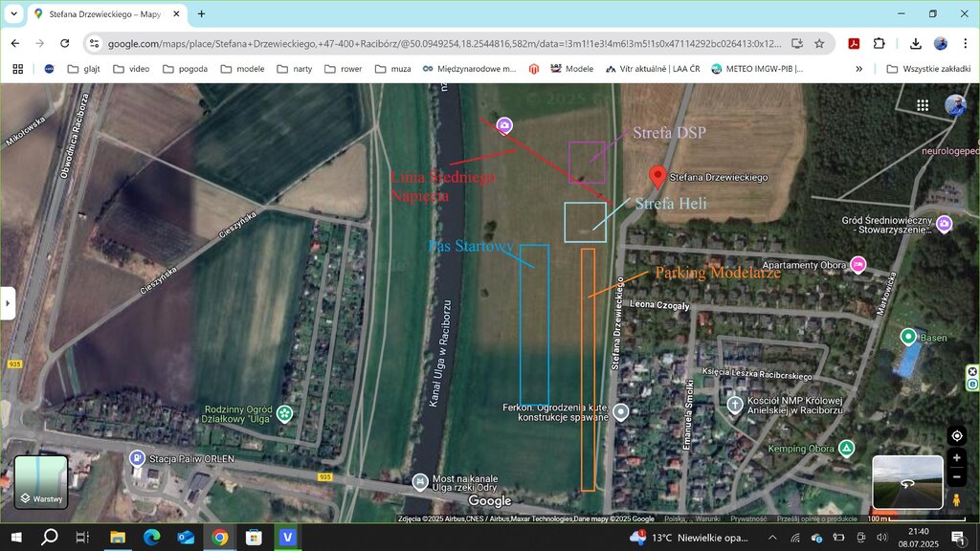The width and height of the screenshot is (980, 551).
Task: Expand the collapsed side panel arrow
Action: click(x=8, y=302)
